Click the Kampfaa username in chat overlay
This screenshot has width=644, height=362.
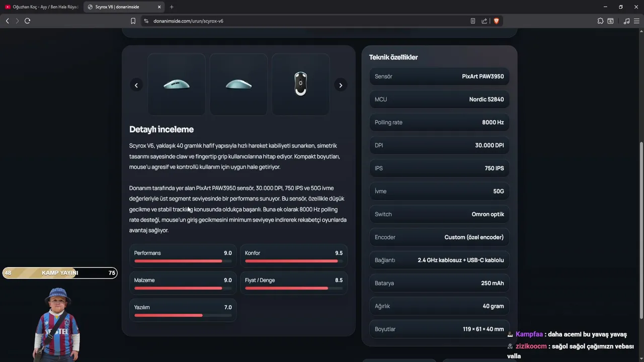point(529,334)
